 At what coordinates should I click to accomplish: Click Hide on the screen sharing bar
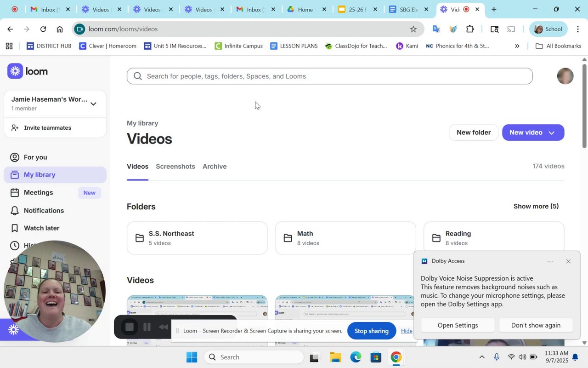tap(407, 331)
